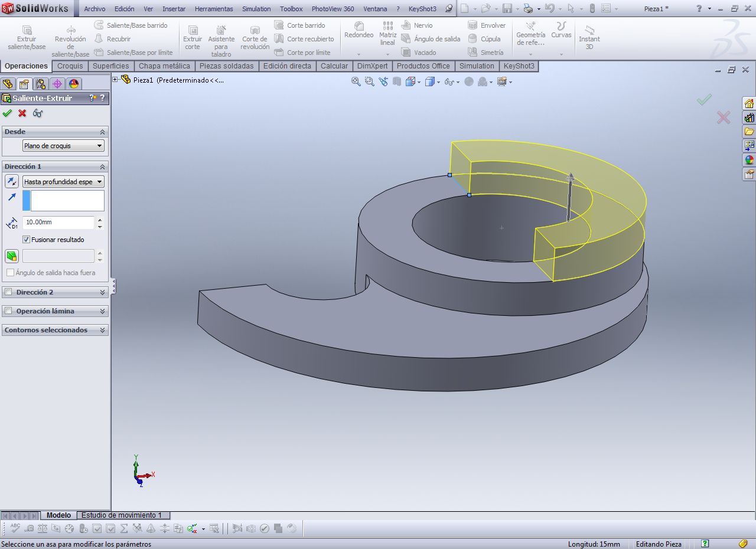The height and width of the screenshot is (549, 756).
Task: Open the FeatureManager design tree tab
Action: [x=8, y=84]
